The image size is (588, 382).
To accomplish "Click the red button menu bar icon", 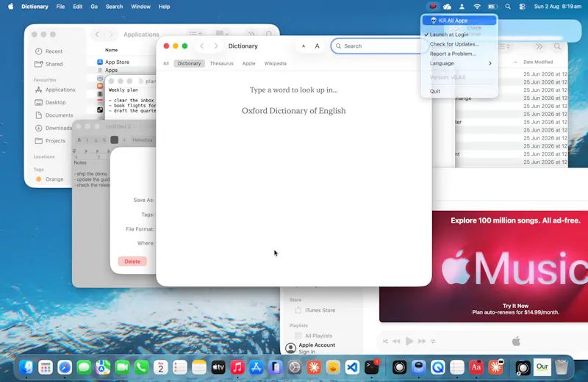I will pyautogui.click(x=433, y=7).
